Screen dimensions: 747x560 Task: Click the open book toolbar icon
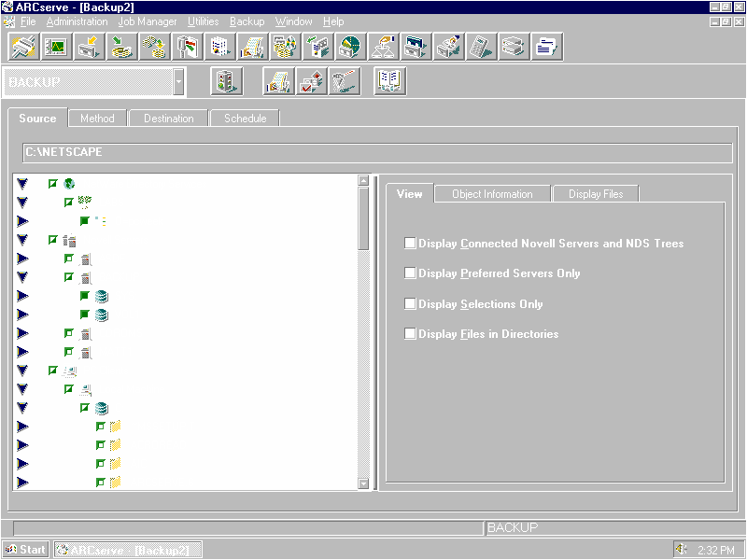[x=390, y=81]
